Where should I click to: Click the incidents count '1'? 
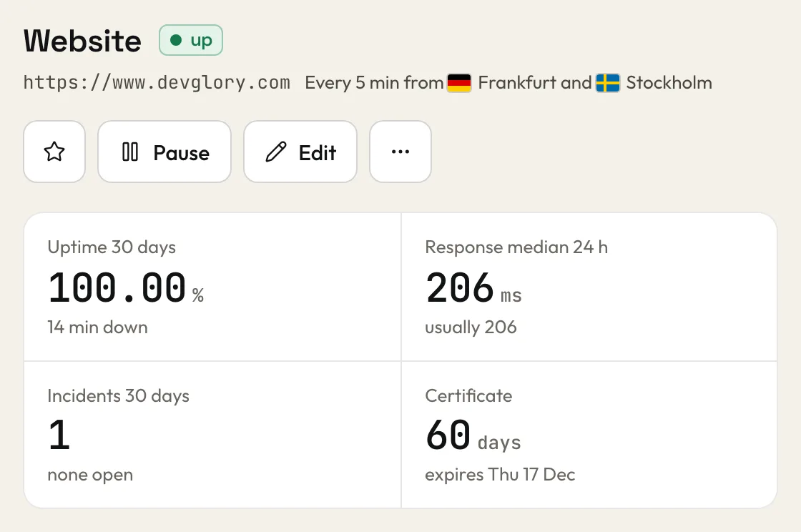coord(59,435)
